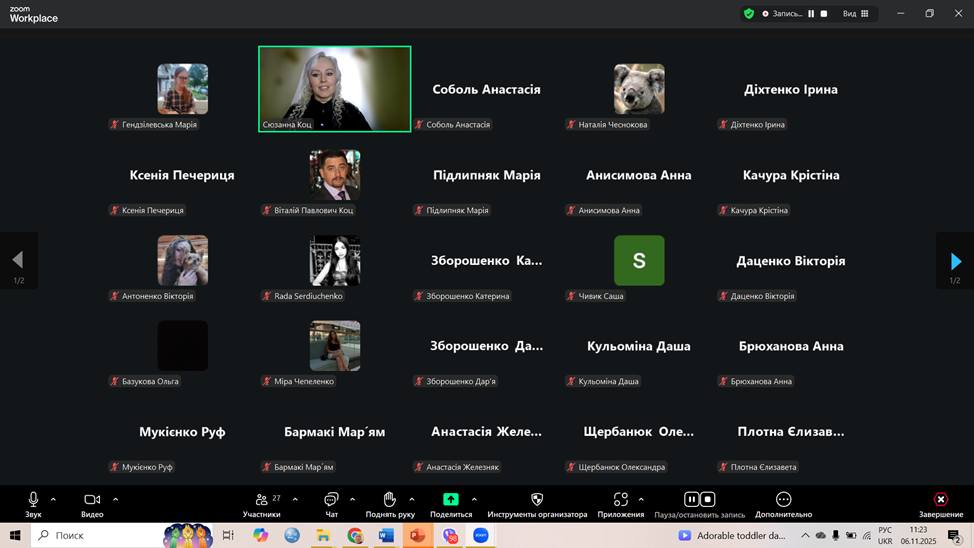The image size is (974, 548).
Task: Toggle the microphone (Звук) mute
Action: (33, 500)
